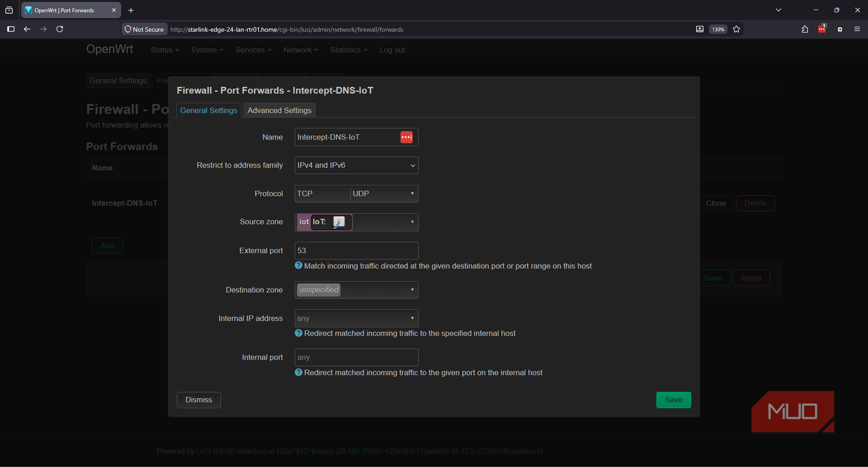
Task: Bookmark this page with the star icon
Action: tap(736, 29)
